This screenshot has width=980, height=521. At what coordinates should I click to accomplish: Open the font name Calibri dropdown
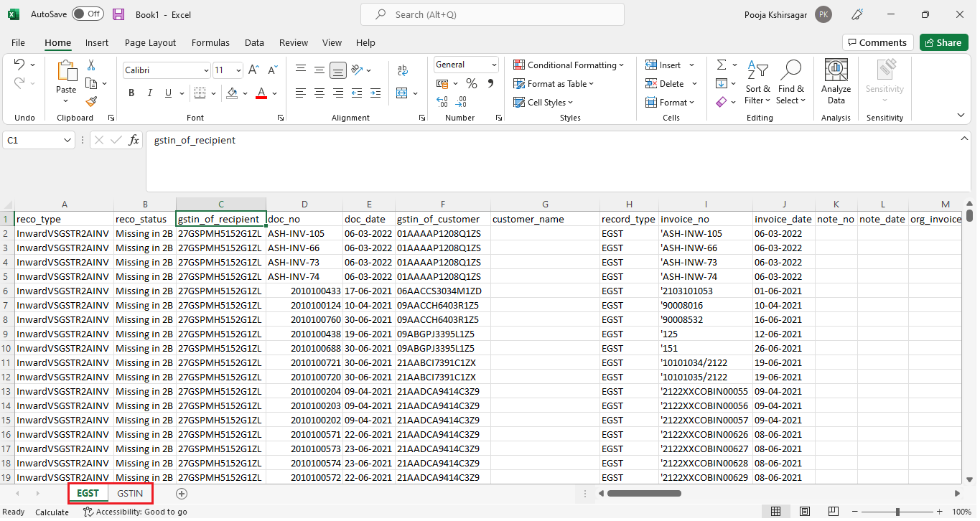[x=206, y=70]
